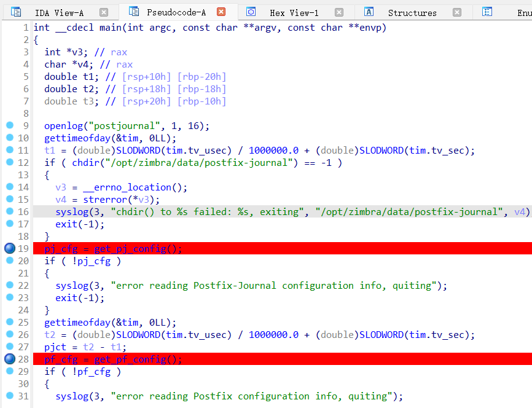Toggle breakpoint dot on line 22

[10, 284]
